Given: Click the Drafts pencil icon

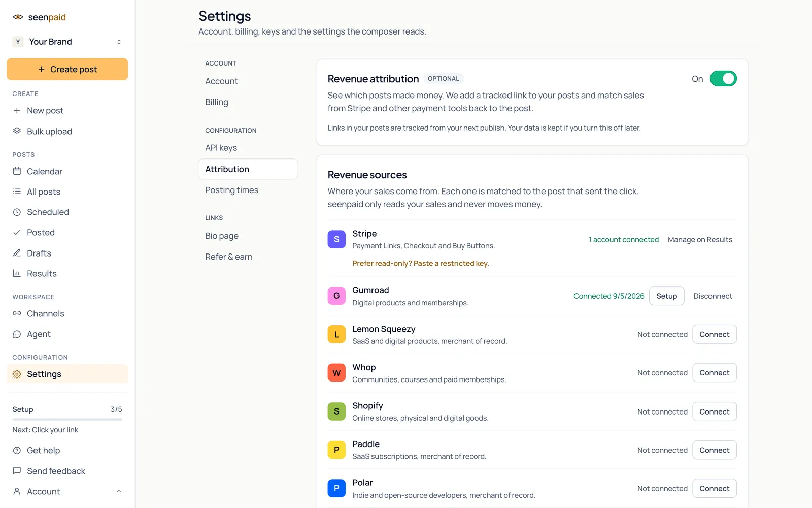Looking at the screenshot, I should [x=17, y=253].
